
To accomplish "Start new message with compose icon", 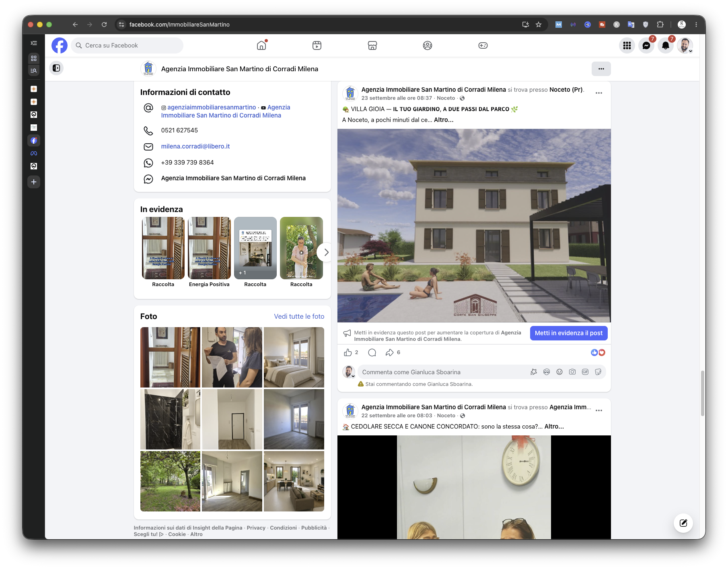I will pyautogui.click(x=683, y=523).
